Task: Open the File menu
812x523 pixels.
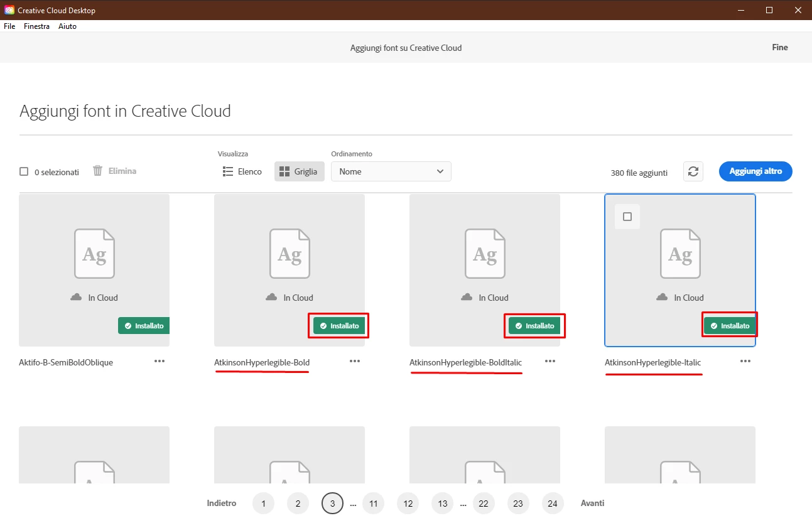Action: pos(9,26)
